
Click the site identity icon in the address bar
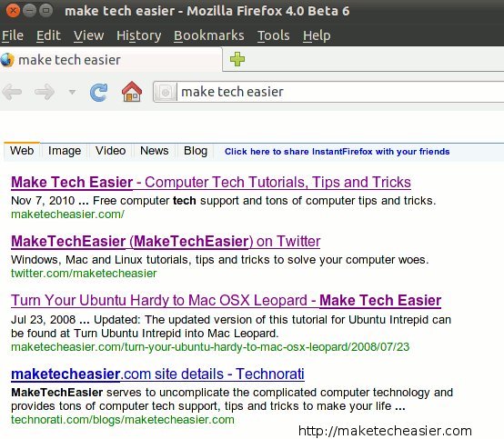166,93
